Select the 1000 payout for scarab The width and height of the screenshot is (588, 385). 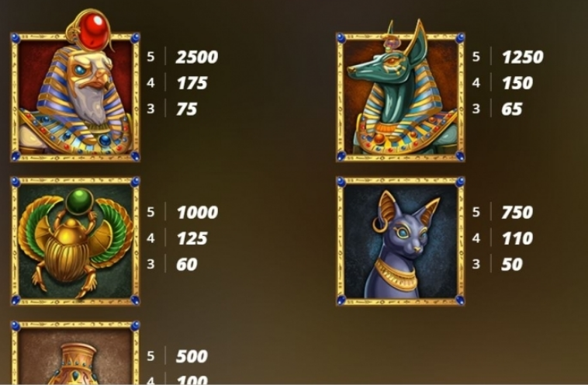click(197, 213)
